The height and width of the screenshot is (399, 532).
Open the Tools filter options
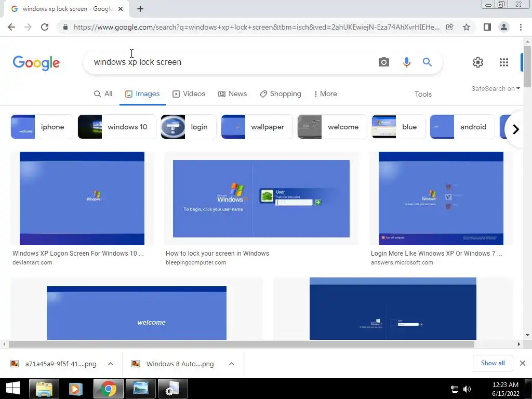tap(423, 95)
